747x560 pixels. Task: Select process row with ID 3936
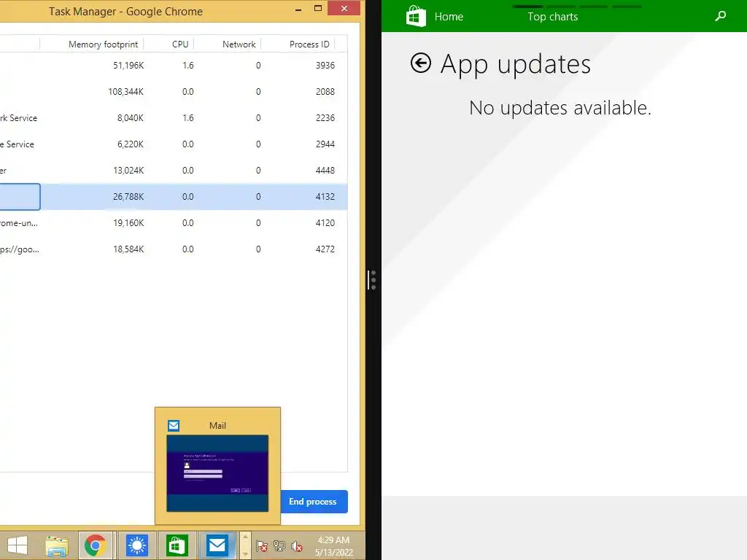pyautogui.click(x=174, y=65)
